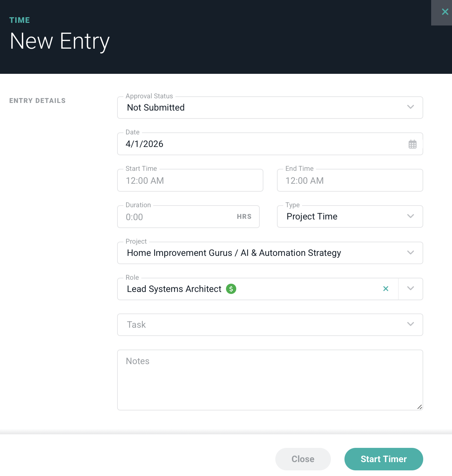Close the New Entry dialog with X icon
This screenshot has width=452, height=476.
pyautogui.click(x=445, y=12)
